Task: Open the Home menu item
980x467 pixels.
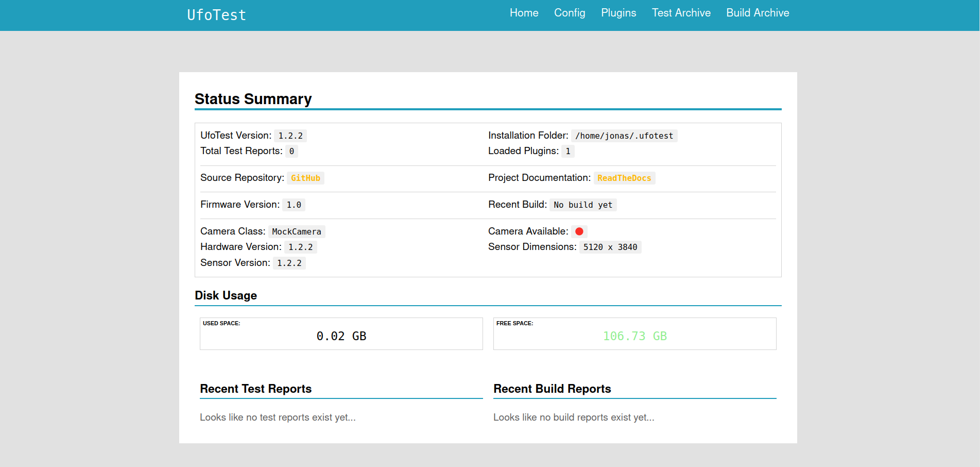Action: click(x=524, y=13)
